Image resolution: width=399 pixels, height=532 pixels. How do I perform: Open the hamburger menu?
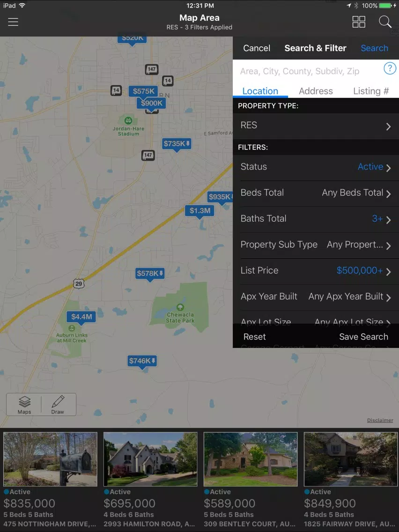(13, 22)
